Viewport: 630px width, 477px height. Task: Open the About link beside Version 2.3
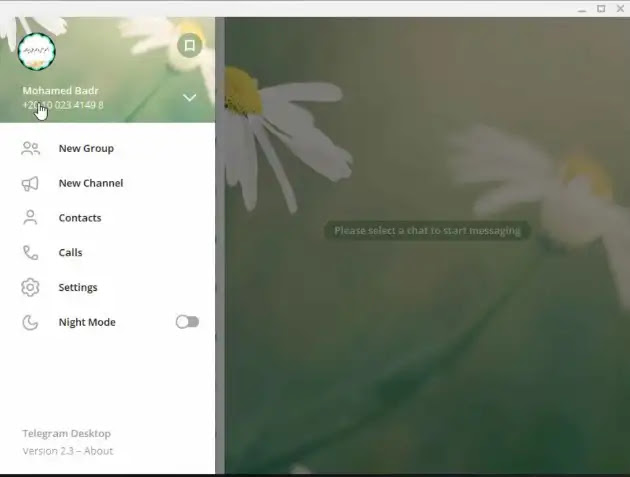tap(98, 451)
